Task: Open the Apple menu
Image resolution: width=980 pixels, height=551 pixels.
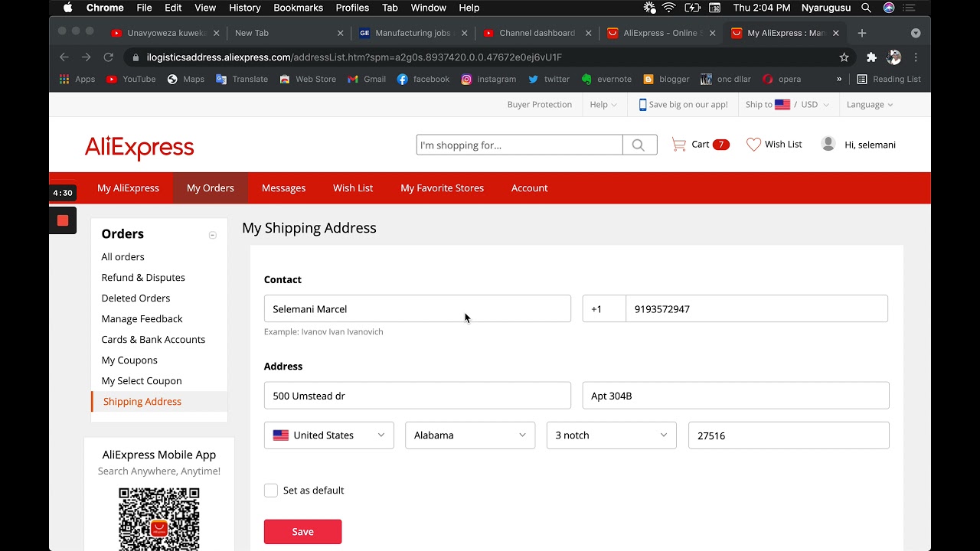Action: point(67,8)
